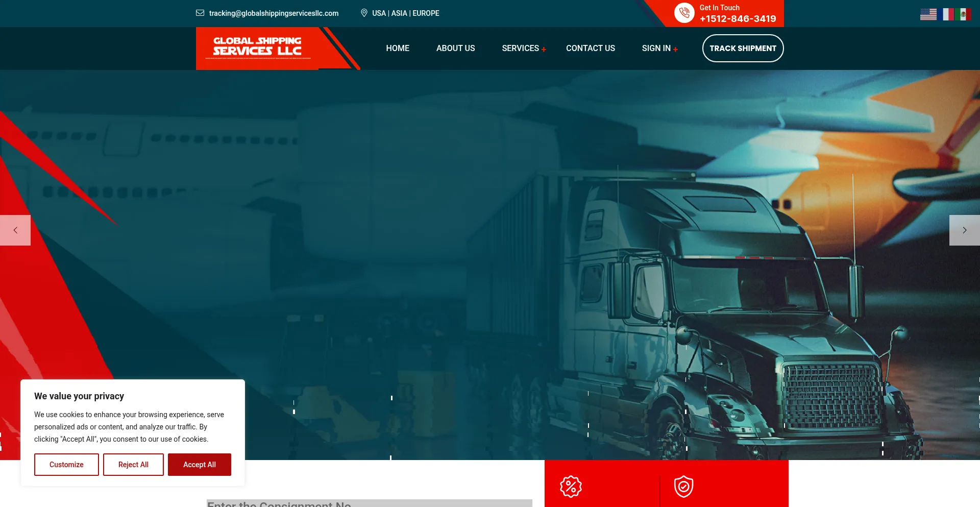Select the Mexican flag for Spanish

click(x=964, y=14)
